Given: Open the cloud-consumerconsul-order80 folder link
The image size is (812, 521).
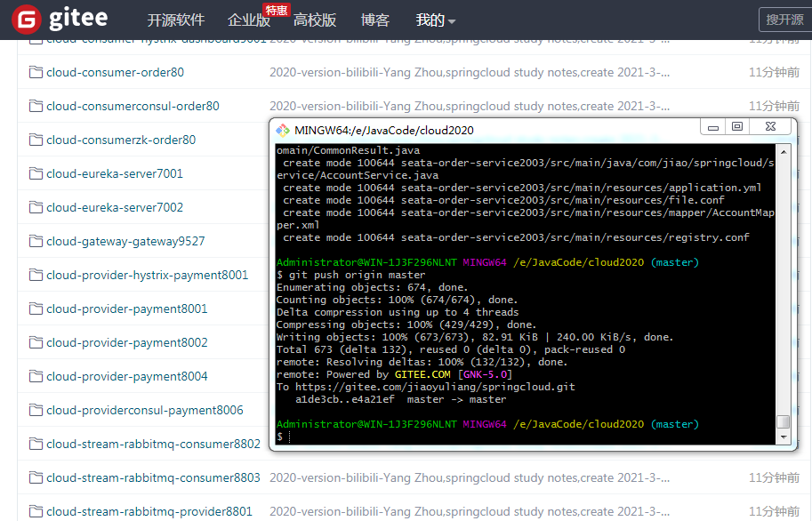Looking at the screenshot, I should coord(133,106).
